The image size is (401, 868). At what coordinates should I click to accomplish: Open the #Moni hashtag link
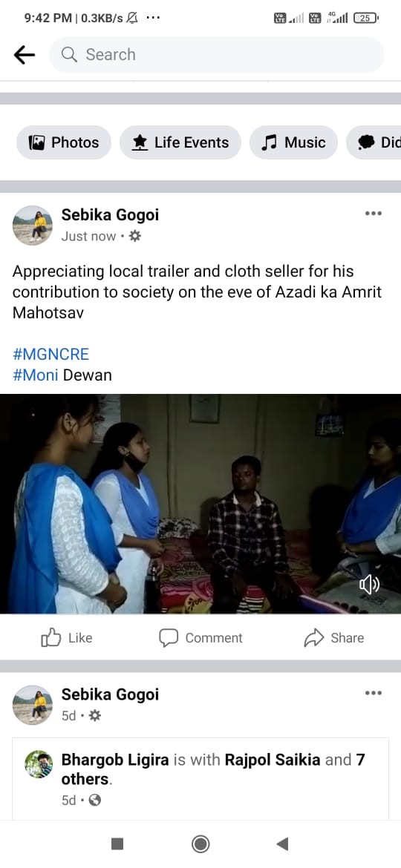click(36, 375)
